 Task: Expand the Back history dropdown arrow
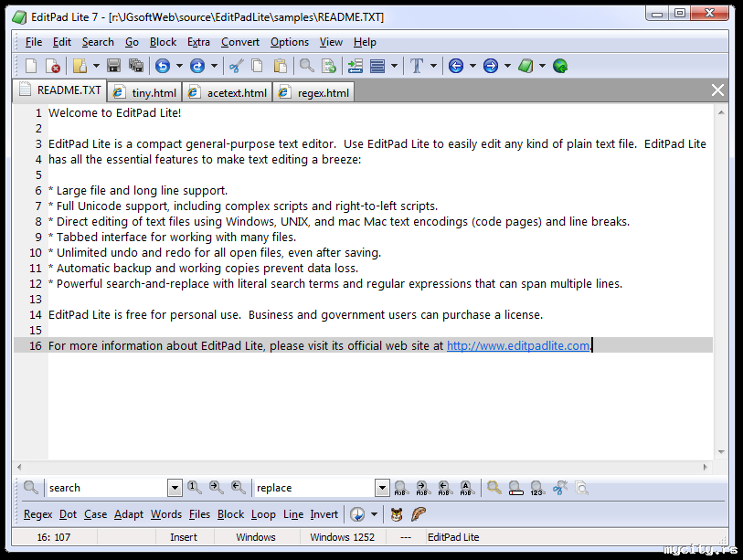472,66
